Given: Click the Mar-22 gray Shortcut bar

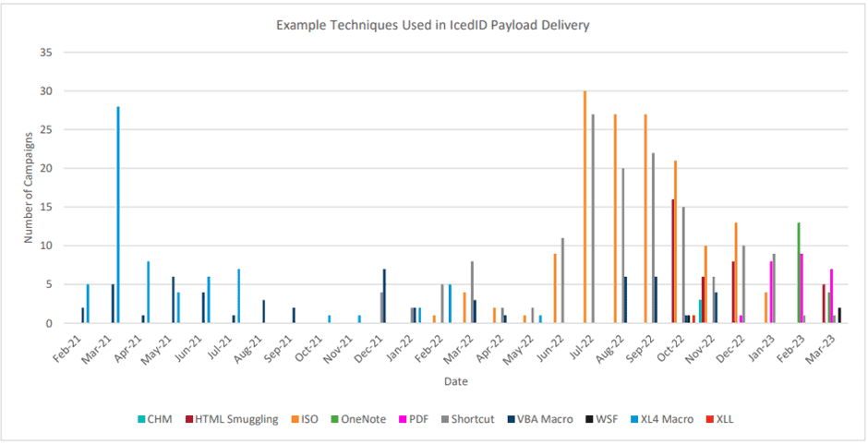Looking at the screenshot, I should point(472,293).
